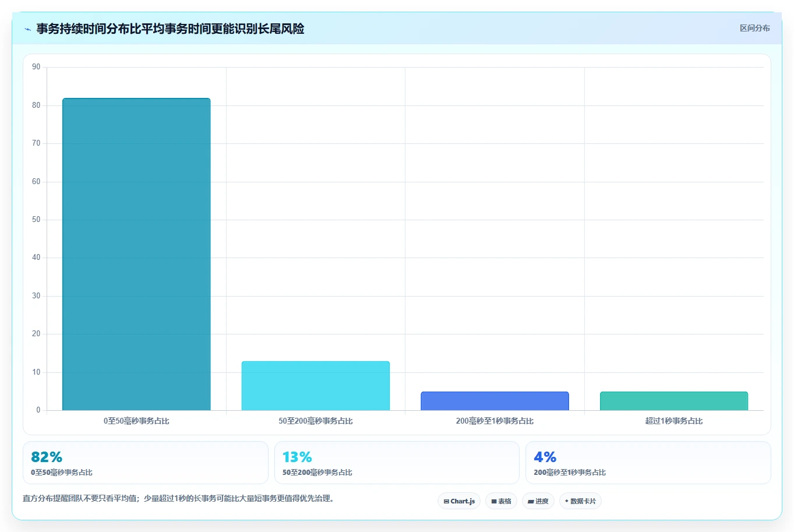This screenshot has height=532, width=794.
Task: Open the 13% stat card
Action: click(x=397, y=463)
